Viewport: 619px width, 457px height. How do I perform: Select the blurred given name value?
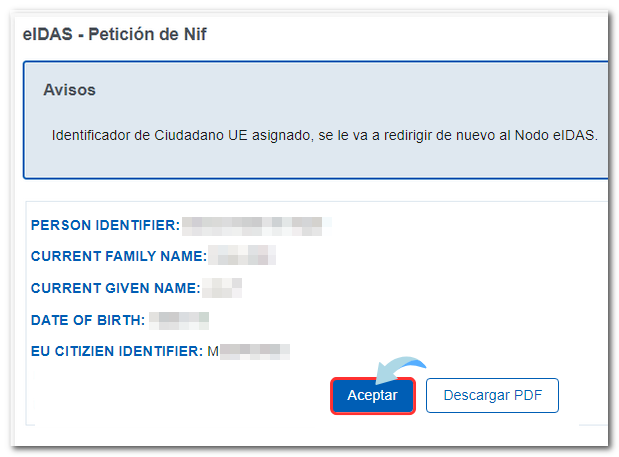tap(222, 289)
